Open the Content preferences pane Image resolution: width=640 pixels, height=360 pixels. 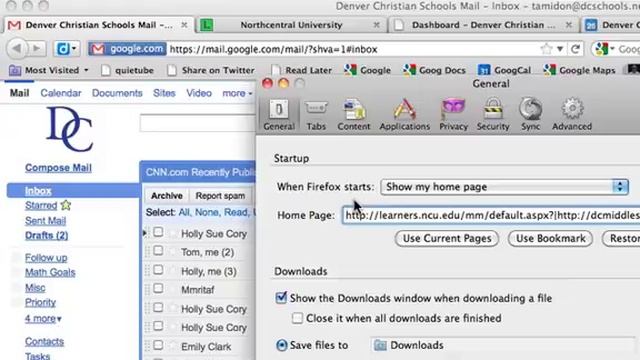[x=353, y=115]
